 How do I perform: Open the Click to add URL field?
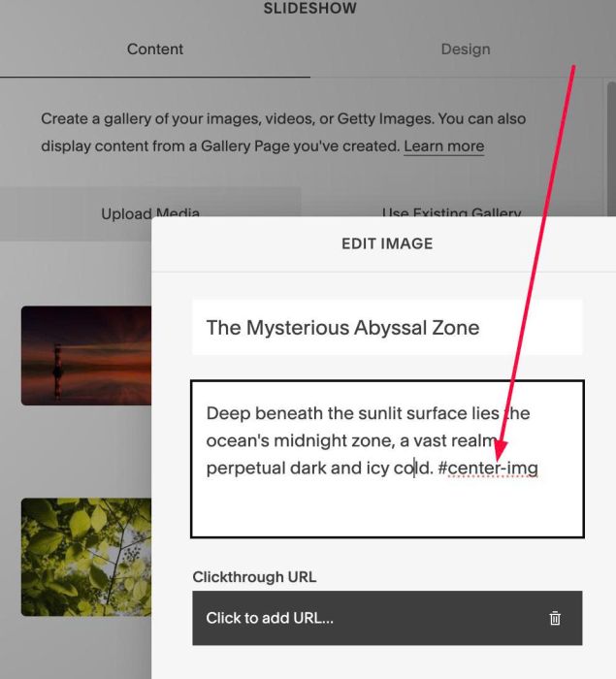[x=387, y=618]
